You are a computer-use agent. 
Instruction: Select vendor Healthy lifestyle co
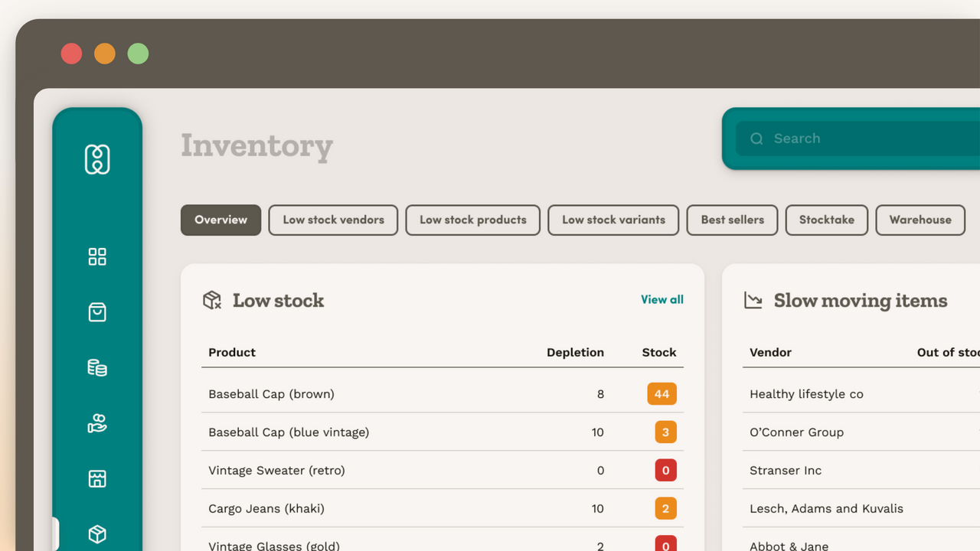tap(806, 394)
